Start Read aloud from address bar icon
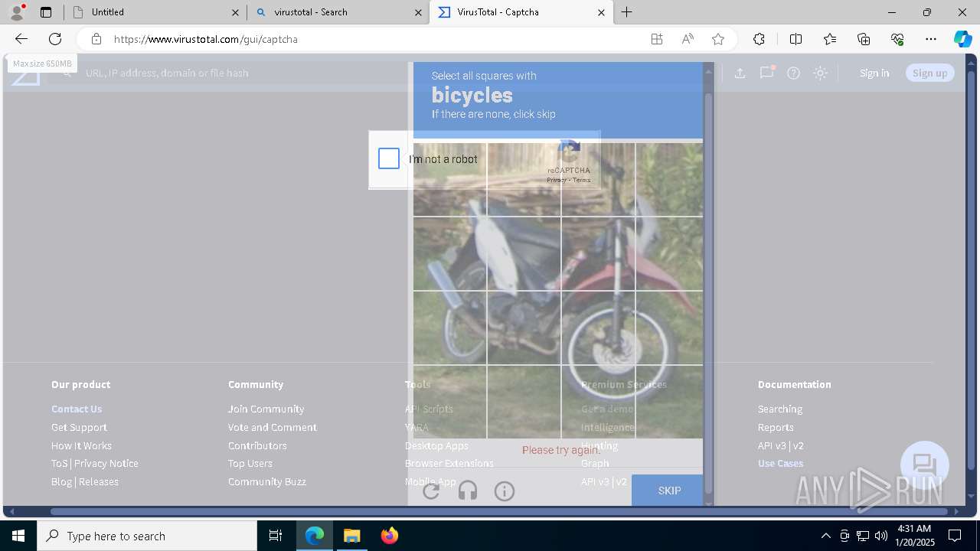The image size is (980, 551). coord(688,39)
